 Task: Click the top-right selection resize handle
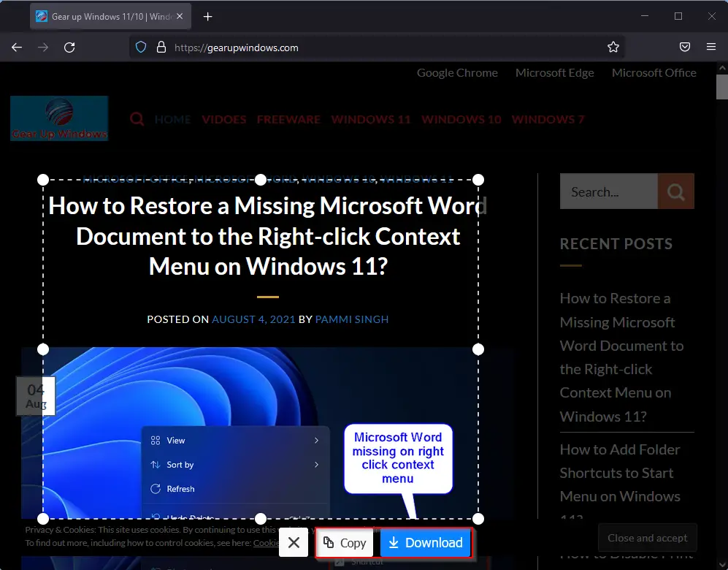coord(478,180)
